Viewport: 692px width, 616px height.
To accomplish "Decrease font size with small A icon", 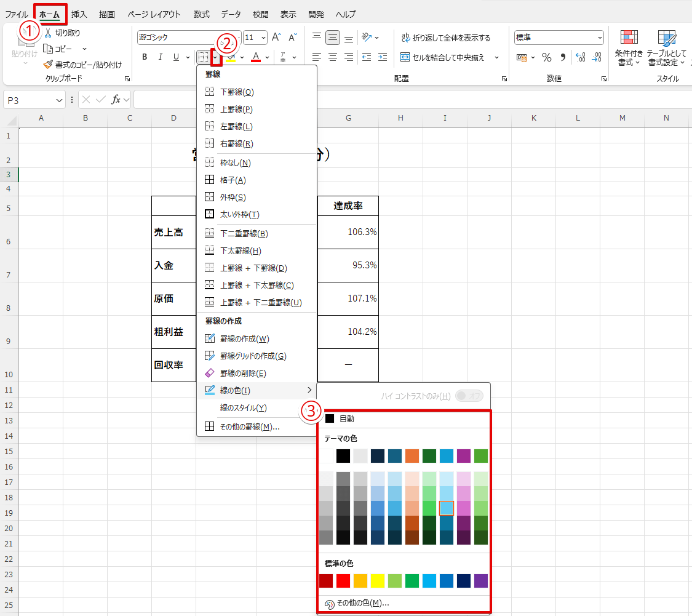I will point(293,37).
